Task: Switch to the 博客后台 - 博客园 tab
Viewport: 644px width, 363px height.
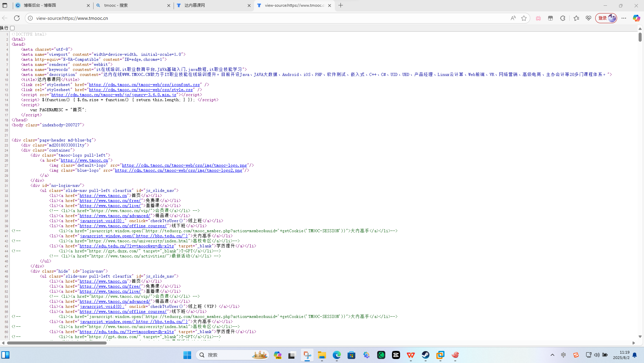Action: (53, 5)
